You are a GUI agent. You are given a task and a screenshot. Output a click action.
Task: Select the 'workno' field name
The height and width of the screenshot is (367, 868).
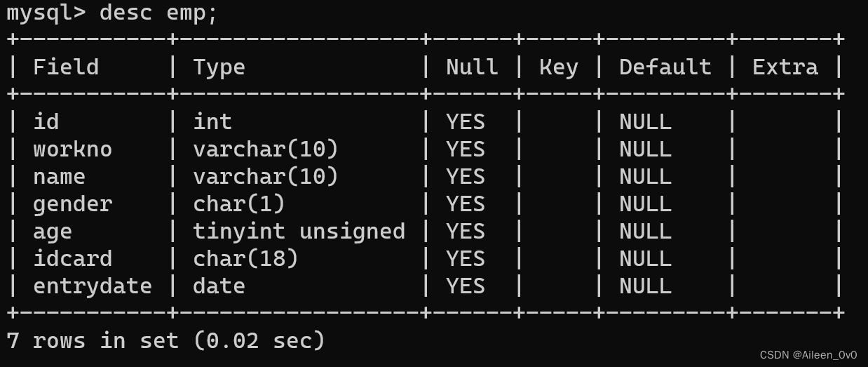[x=72, y=149]
